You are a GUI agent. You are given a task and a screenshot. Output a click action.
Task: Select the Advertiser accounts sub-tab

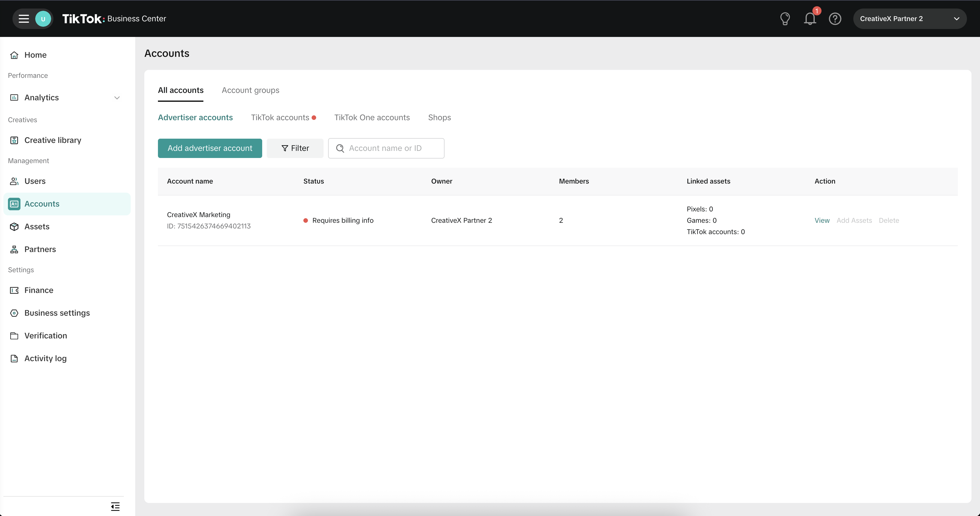tap(195, 118)
